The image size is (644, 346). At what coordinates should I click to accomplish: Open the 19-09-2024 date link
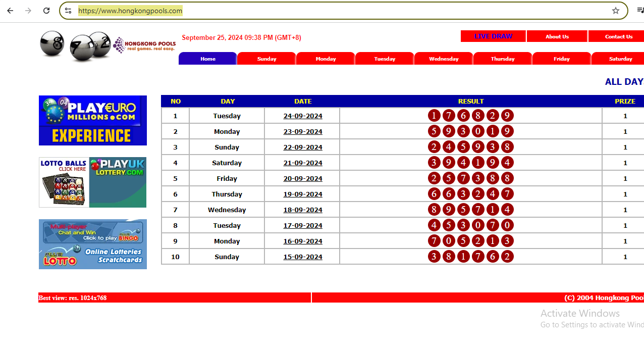(x=303, y=194)
